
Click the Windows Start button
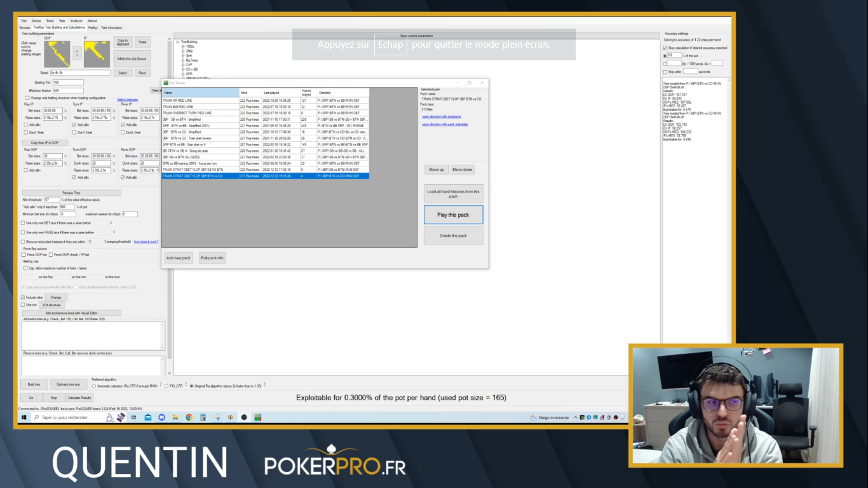click(x=24, y=417)
